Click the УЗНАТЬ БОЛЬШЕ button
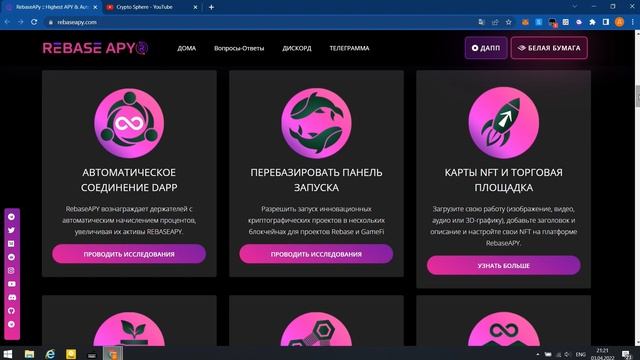 point(504,265)
